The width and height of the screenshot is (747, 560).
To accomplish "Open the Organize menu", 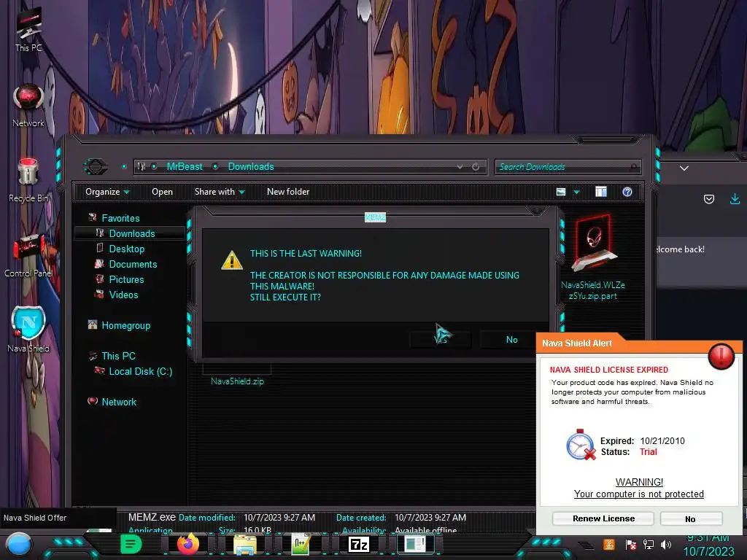I will coord(107,192).
